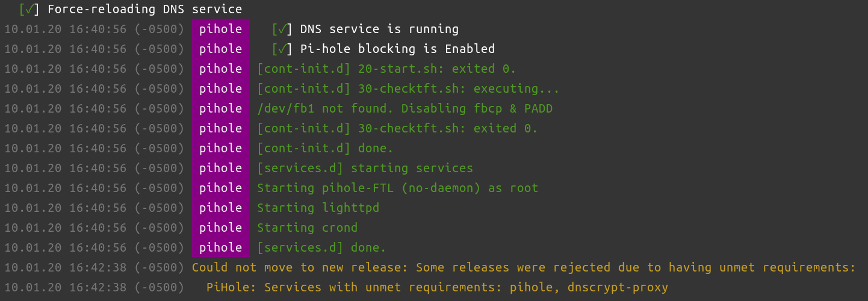The height and width of the screenshot is (301, 868).
Task: Click the pihole badge on the Starting lighttpd line
Action: pyautogui.click(x=221, y=208)
